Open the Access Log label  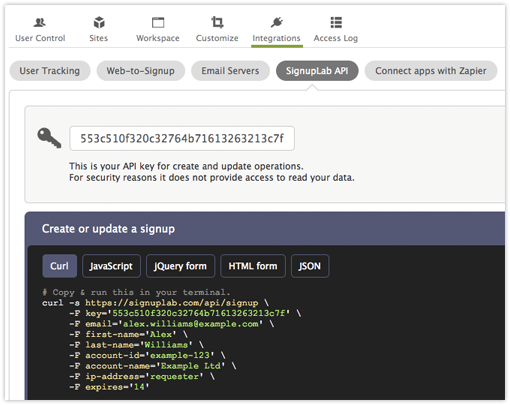[336, 38]
